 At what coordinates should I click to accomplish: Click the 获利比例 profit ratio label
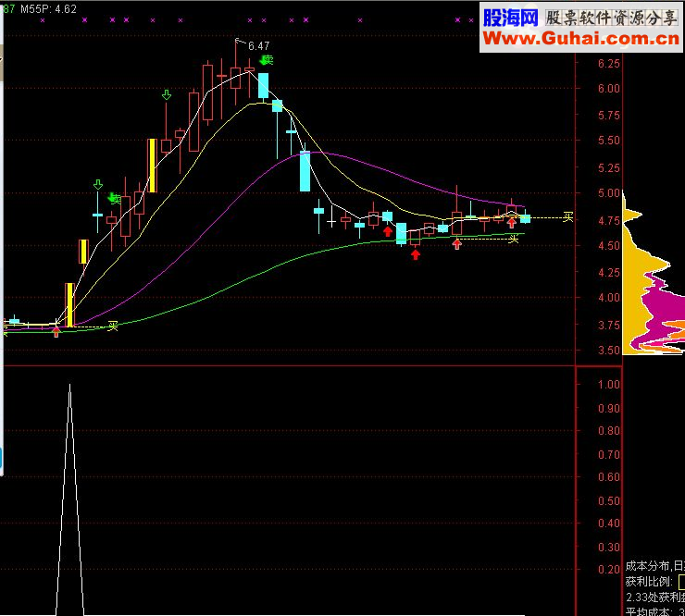coord(648,582)
